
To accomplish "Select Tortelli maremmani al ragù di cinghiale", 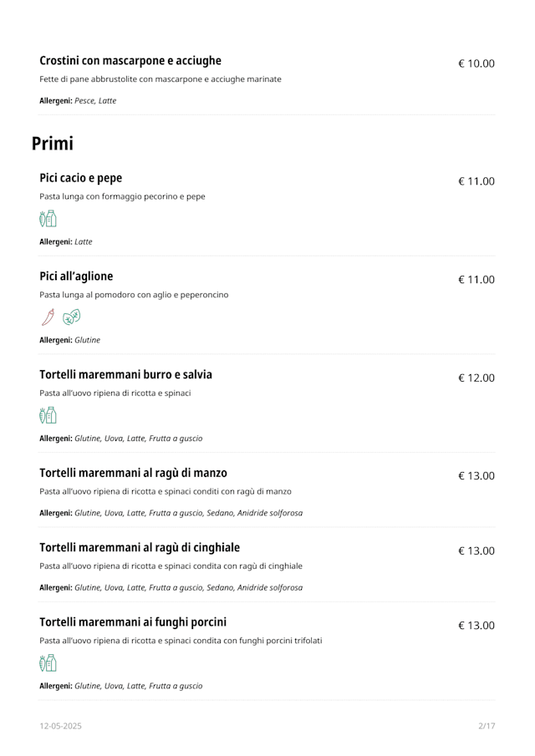I will 140,547.
